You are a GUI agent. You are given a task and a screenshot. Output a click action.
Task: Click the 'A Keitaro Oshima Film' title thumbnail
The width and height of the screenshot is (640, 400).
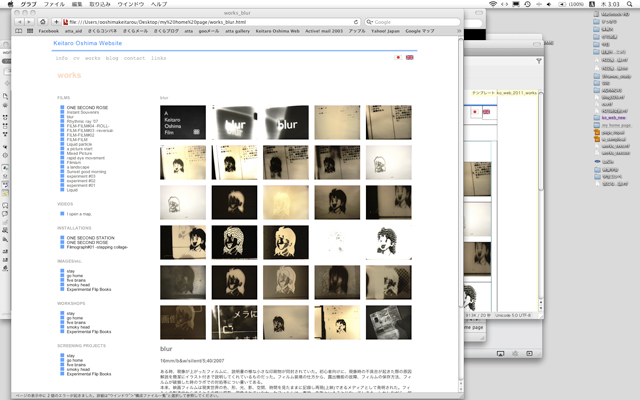pyautogui.click(x=183, y=122)
